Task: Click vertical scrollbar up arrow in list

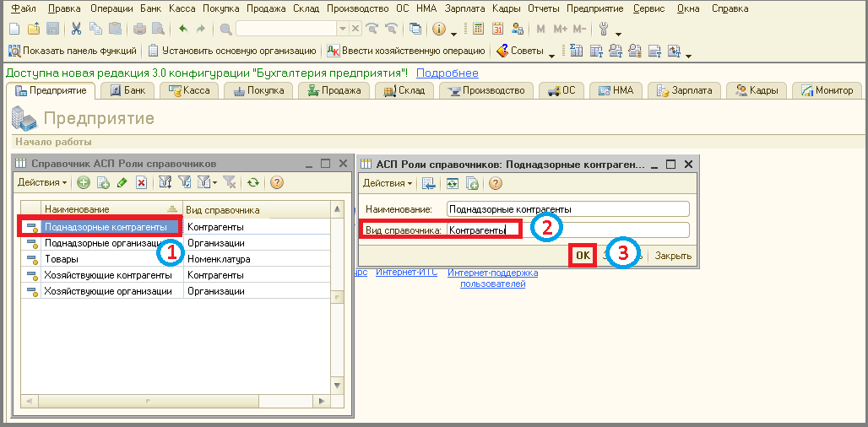Action: tap(337, 208)
